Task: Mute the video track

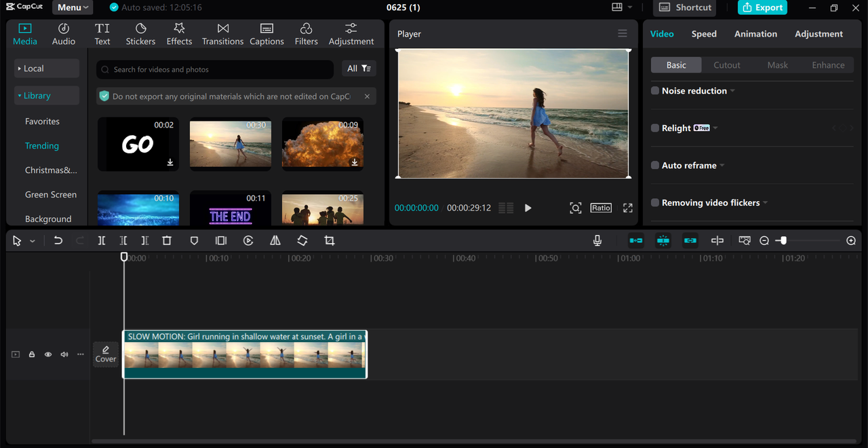Action: 64,354
